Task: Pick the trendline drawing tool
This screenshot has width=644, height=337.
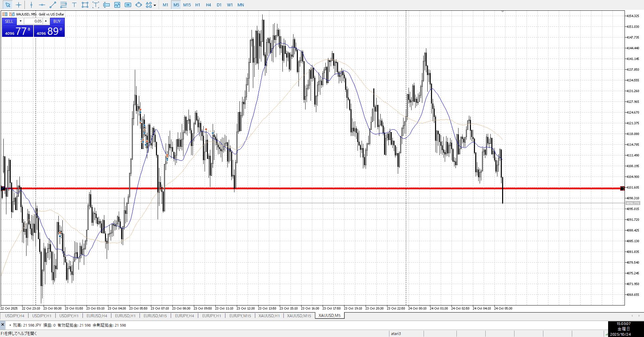Action: [x=53, y=5]
